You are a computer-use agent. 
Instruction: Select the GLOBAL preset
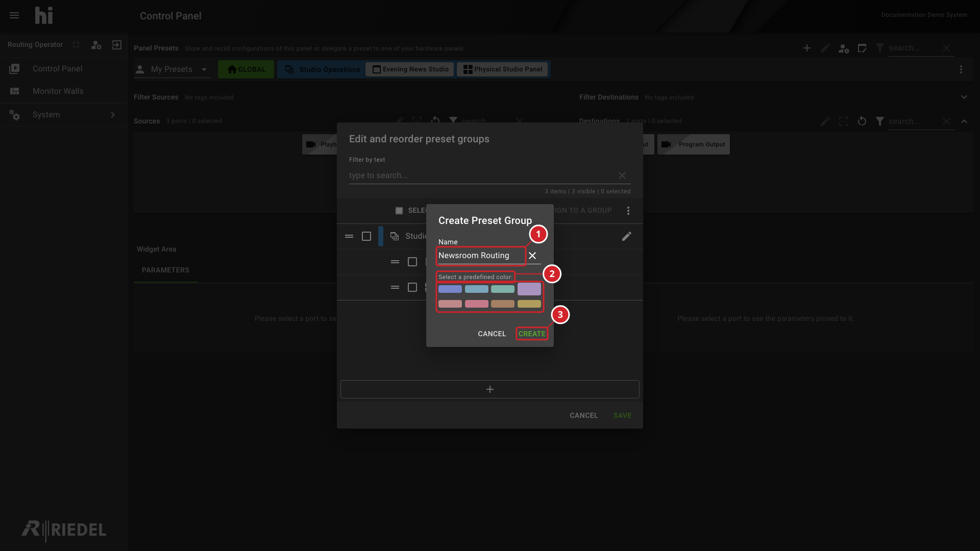(x=246, y=69)
